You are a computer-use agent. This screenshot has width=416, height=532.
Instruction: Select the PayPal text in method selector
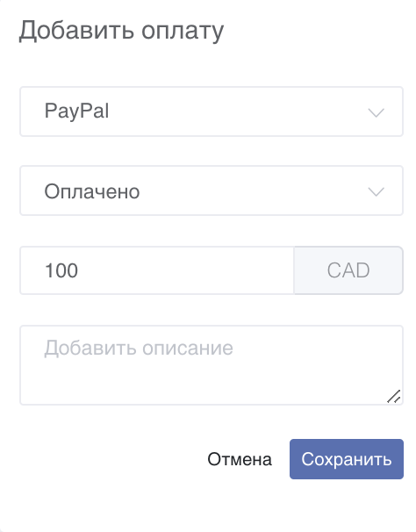pos(76,111)
